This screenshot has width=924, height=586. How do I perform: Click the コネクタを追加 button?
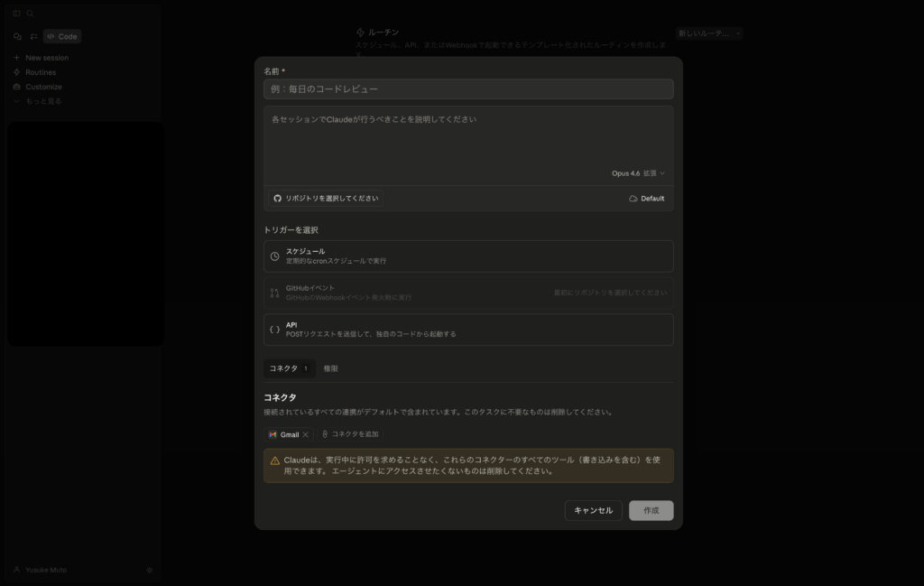(350, 434)
